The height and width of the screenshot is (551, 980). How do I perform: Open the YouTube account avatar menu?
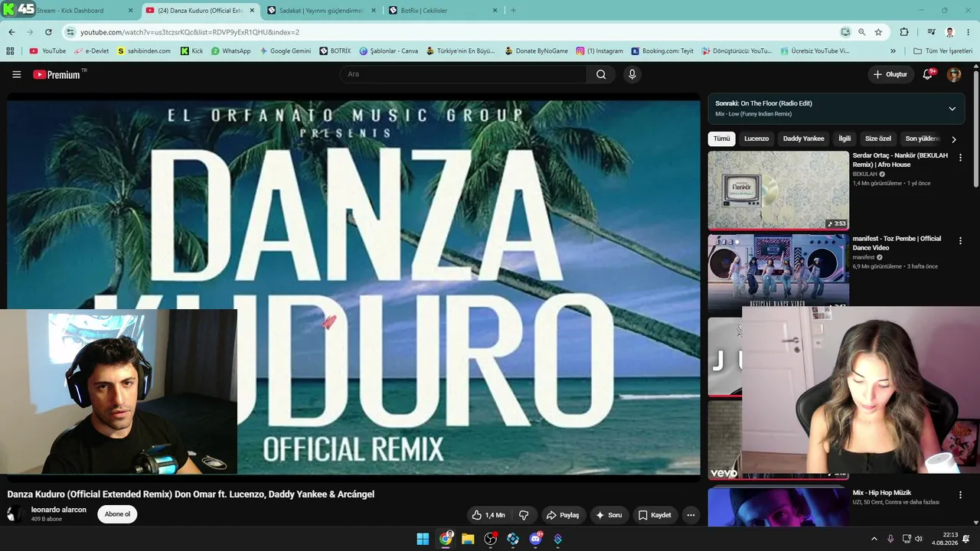tap(954, 74)
